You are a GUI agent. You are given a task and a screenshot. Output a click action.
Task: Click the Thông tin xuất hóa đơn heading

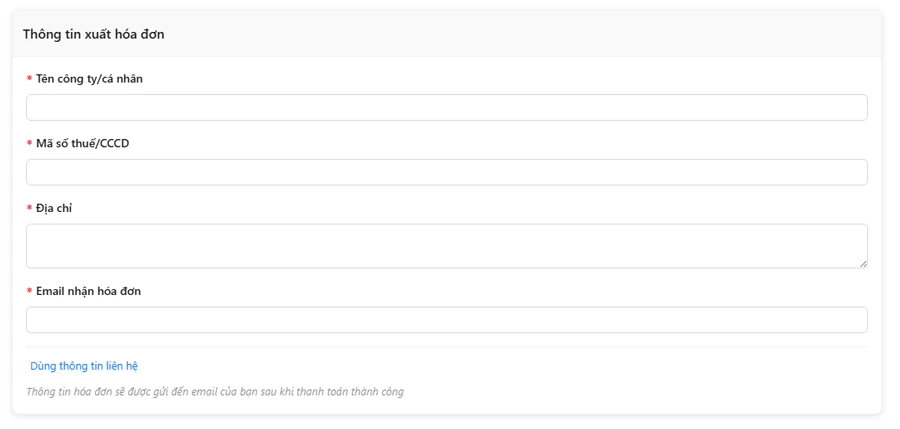(94, 34)
